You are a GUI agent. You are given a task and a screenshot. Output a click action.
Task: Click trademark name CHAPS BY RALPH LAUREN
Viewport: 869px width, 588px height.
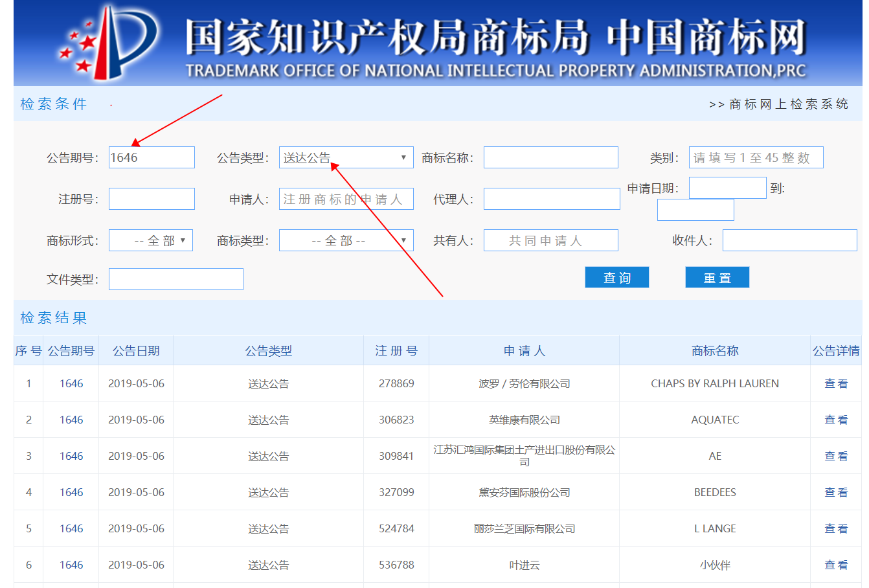pos(715,383)
